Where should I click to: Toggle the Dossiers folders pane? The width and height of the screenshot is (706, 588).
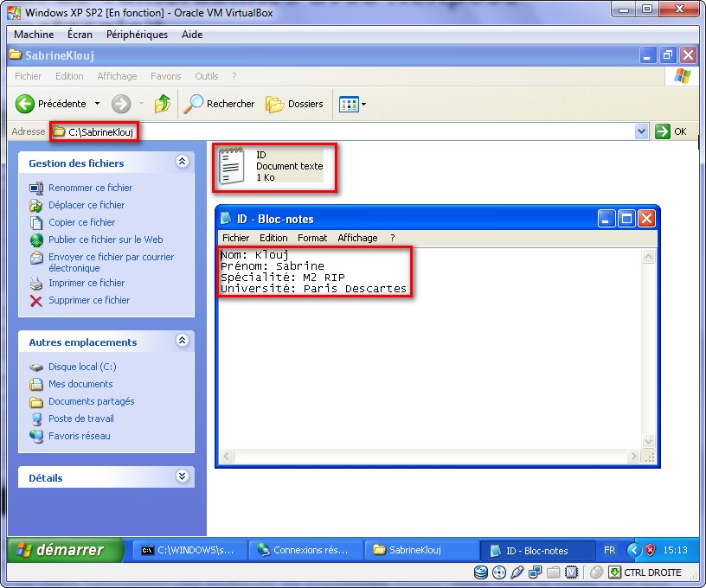(x=294, y=104)
